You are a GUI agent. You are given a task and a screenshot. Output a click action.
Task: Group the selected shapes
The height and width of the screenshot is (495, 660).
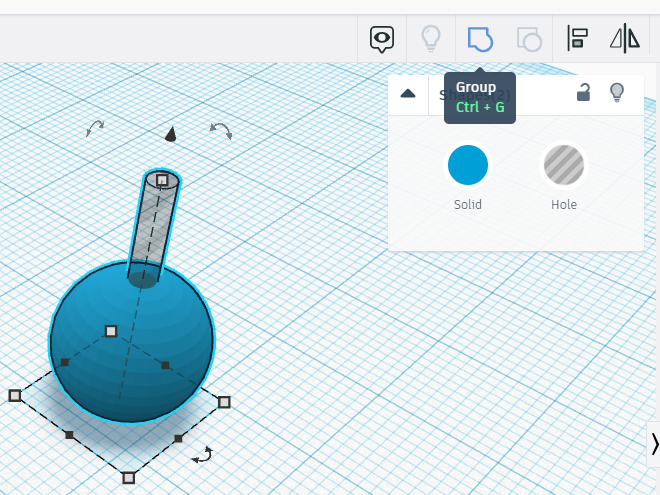[x=480, y=39]
